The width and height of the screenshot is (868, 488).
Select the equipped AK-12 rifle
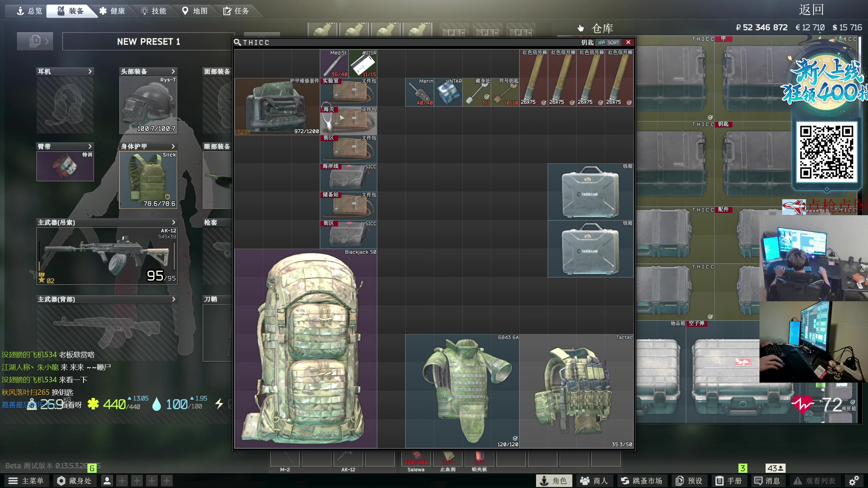point(107,256)
